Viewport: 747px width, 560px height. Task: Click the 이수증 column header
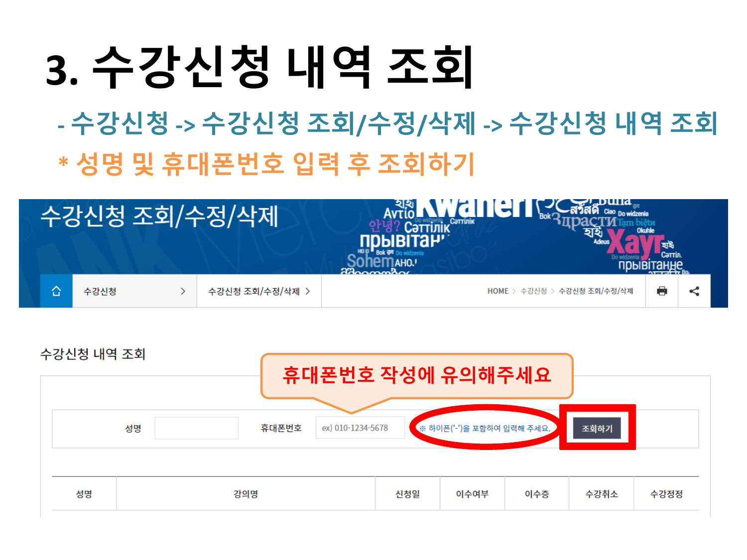537,494
